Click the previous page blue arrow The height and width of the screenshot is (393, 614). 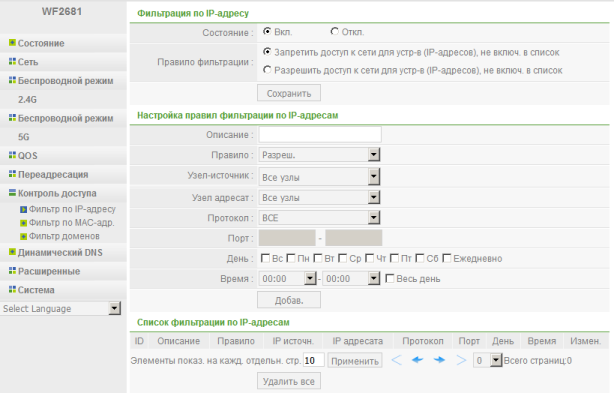tap(417, 360)
